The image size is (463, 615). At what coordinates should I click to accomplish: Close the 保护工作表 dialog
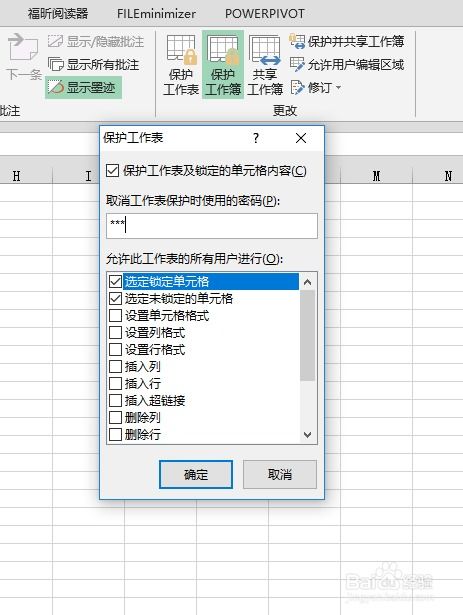301,138
